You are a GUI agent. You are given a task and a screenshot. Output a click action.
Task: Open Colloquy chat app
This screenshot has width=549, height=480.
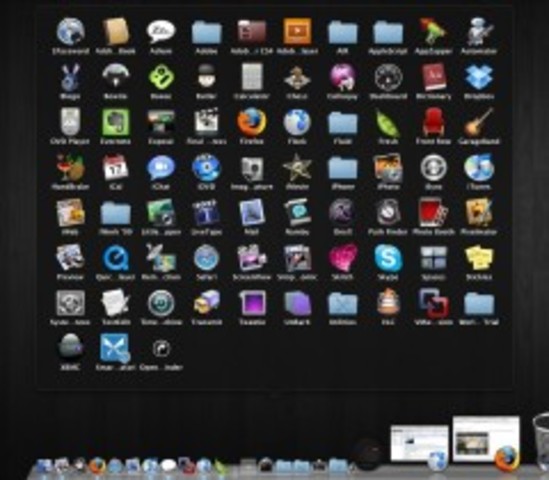342,76
